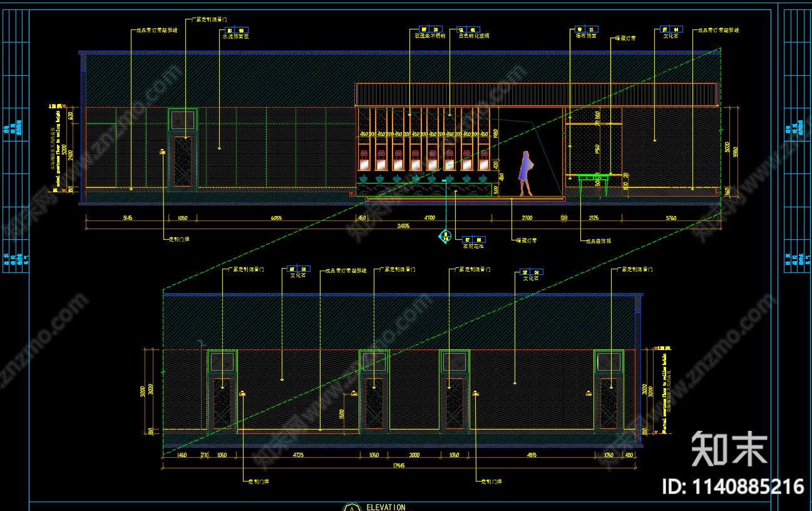The height and width of the screenshot is (511, 812).
Task: Click the vertical 1500 dimension text
Action: (x=342, y=414)
